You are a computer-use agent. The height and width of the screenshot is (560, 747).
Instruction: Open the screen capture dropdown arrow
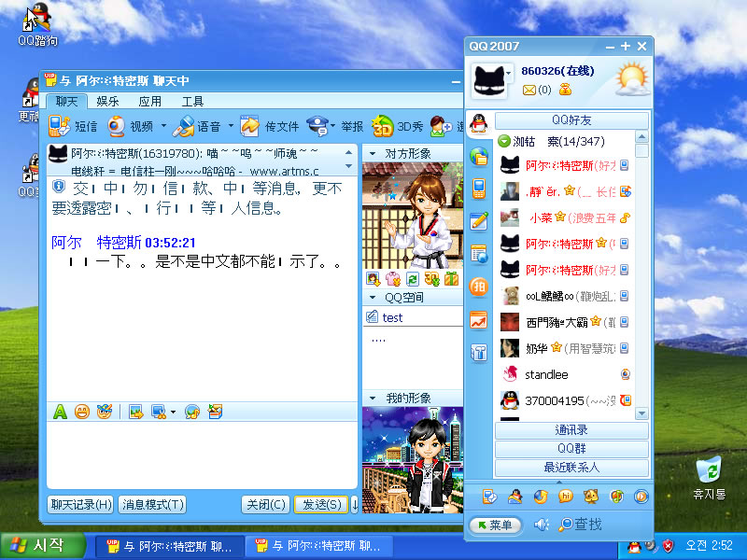173,412
